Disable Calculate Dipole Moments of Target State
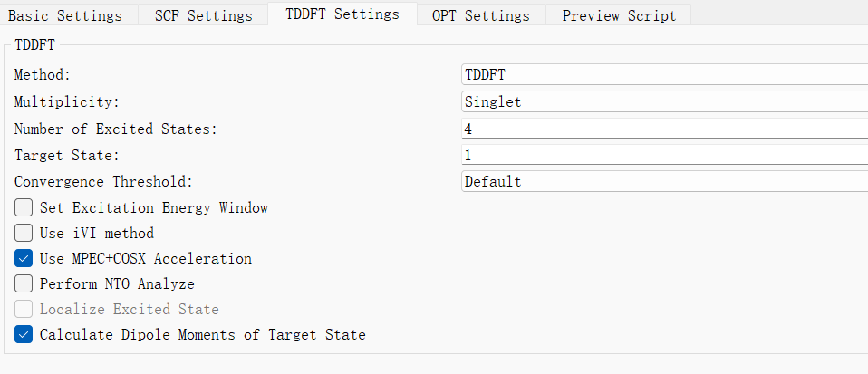 (24, 335)
